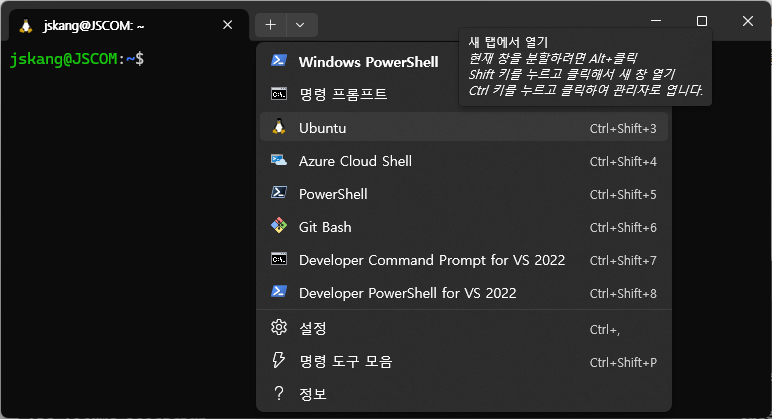Click the Ctrl+, shortcut text
This screenshot has height=419, width=772.
(x=605, y=329)
